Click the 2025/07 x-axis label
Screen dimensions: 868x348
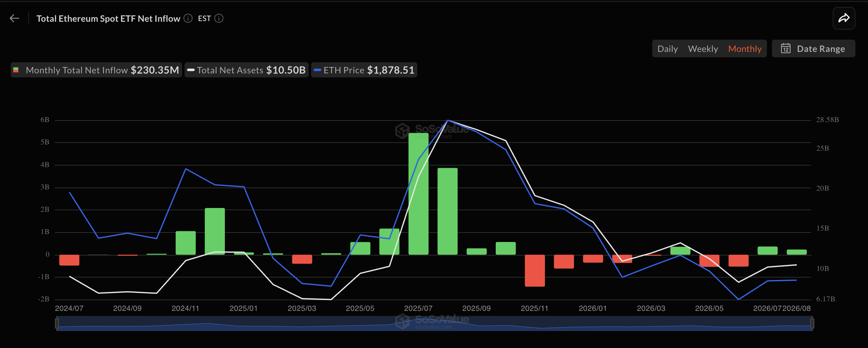[x=418, y=308]
